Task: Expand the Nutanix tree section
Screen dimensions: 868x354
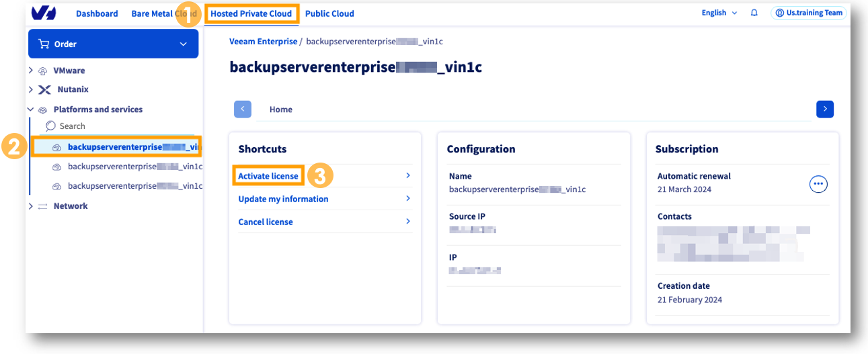Action: (31, 89)
